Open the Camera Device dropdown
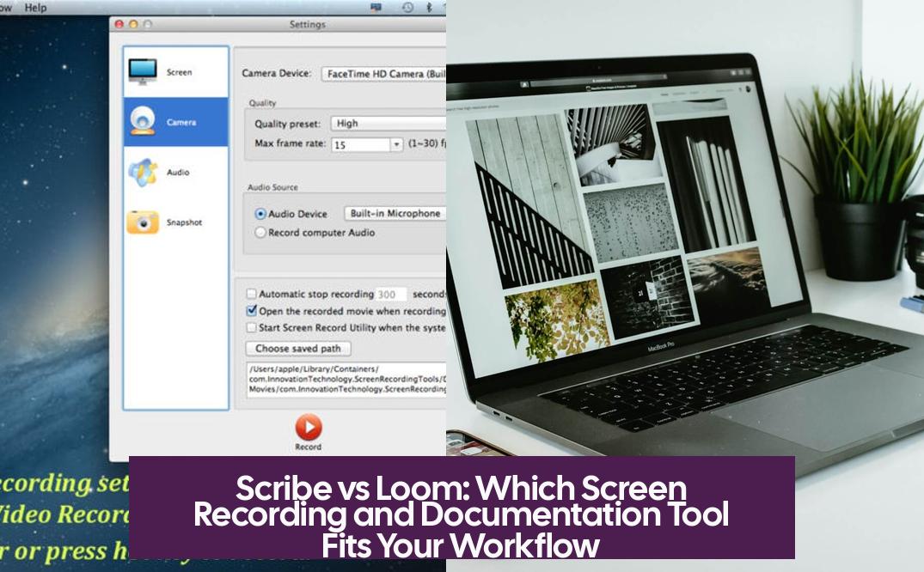This screenshot has height=572, width=924. click(383, 74)
